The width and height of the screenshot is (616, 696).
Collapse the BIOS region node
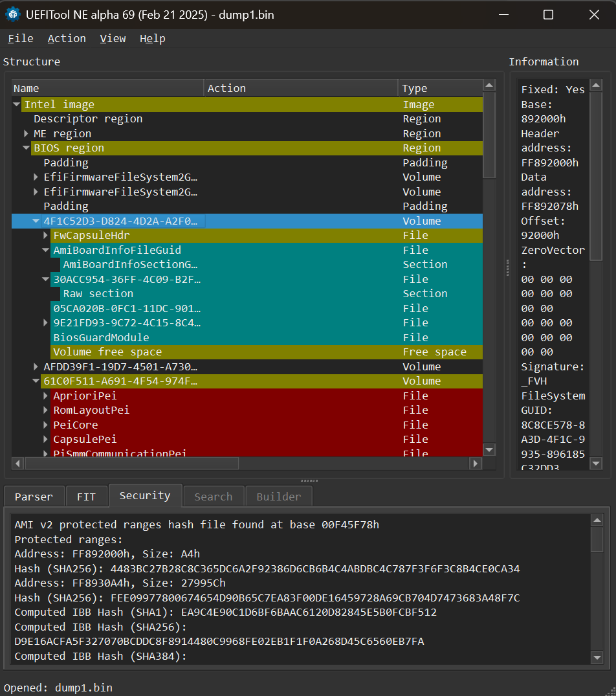coord(26,148)
